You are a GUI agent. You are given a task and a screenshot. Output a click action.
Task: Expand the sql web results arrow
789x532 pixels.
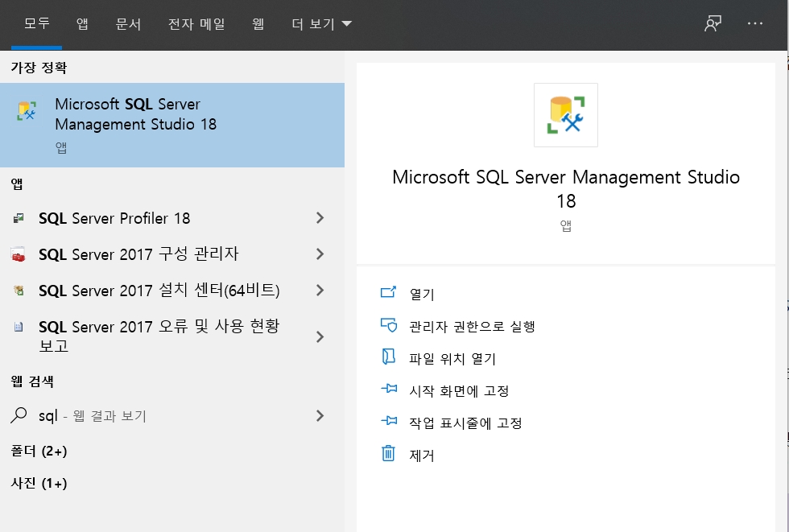(x=320, y=415)
